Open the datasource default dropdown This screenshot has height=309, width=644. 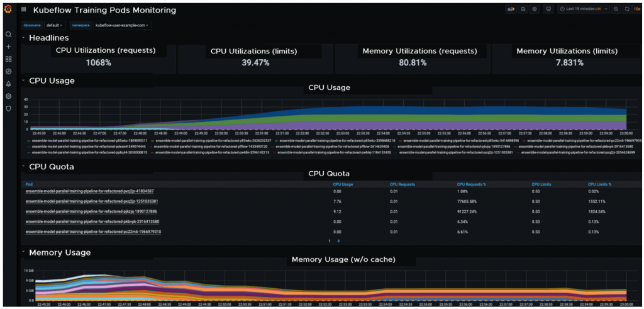tap(54, 25)
